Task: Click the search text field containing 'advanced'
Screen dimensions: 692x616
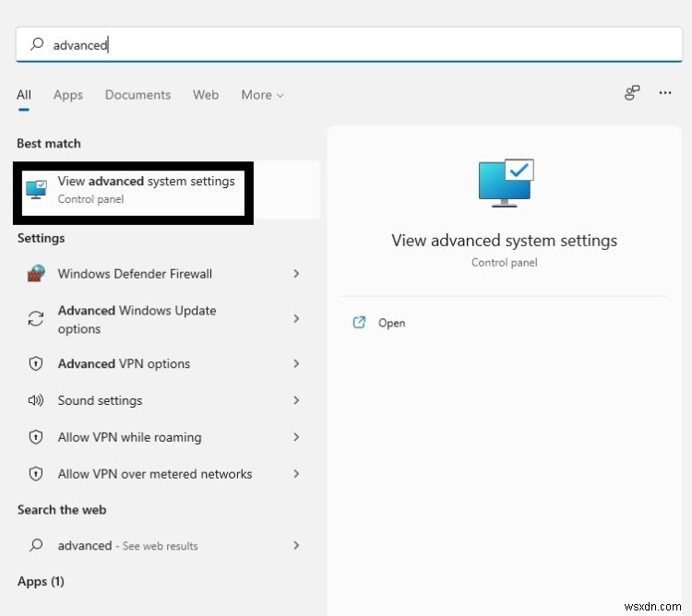Action: tap(349, 44)
